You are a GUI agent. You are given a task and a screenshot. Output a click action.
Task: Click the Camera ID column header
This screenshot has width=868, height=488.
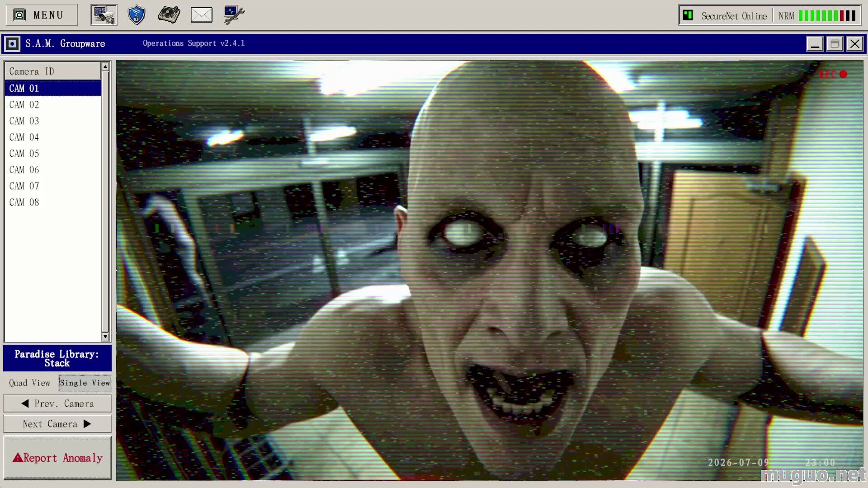[52, 71]
